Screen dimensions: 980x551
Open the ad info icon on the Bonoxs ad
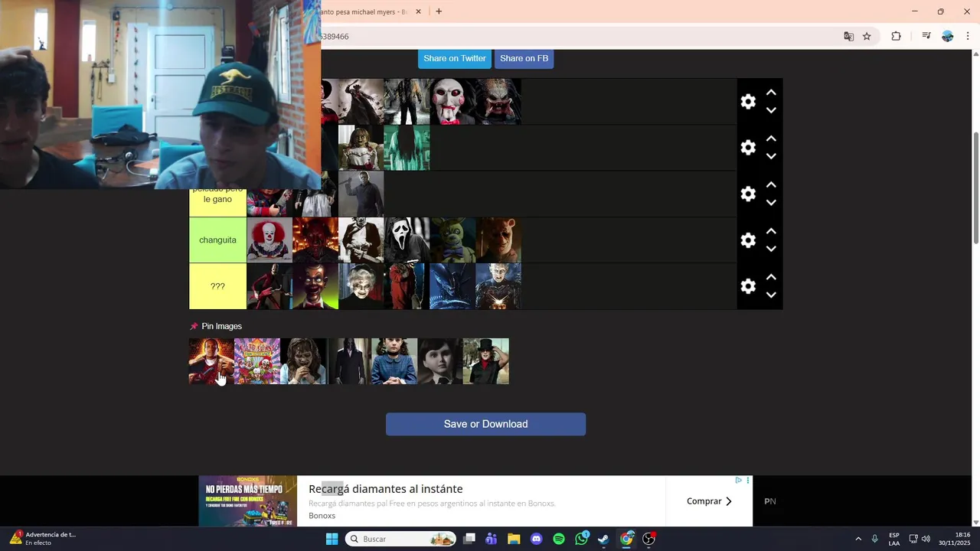click(x=739, y=481)
